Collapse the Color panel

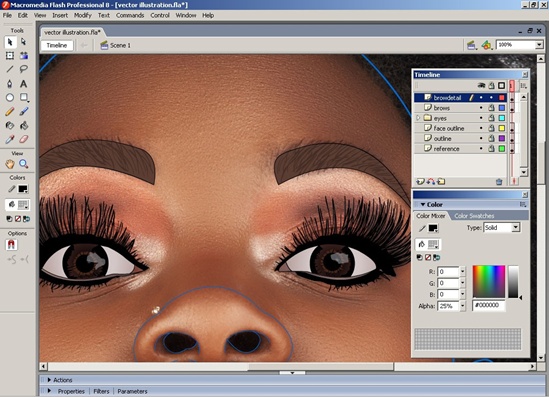pos(423,204)
